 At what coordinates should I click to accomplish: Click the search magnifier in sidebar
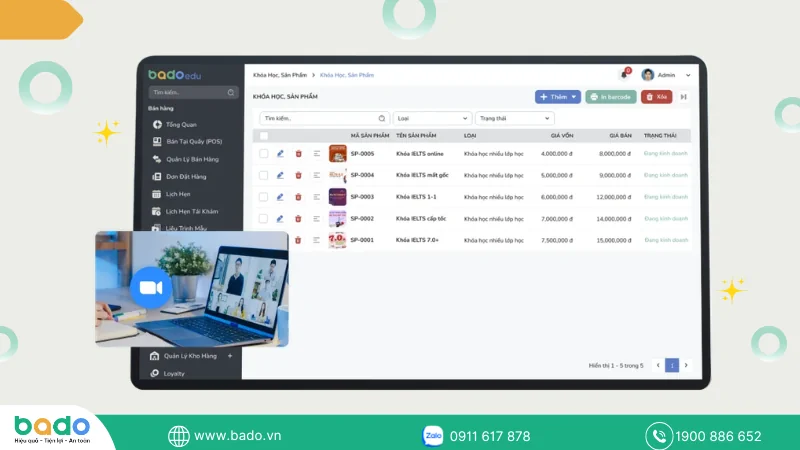click(231, 92)
